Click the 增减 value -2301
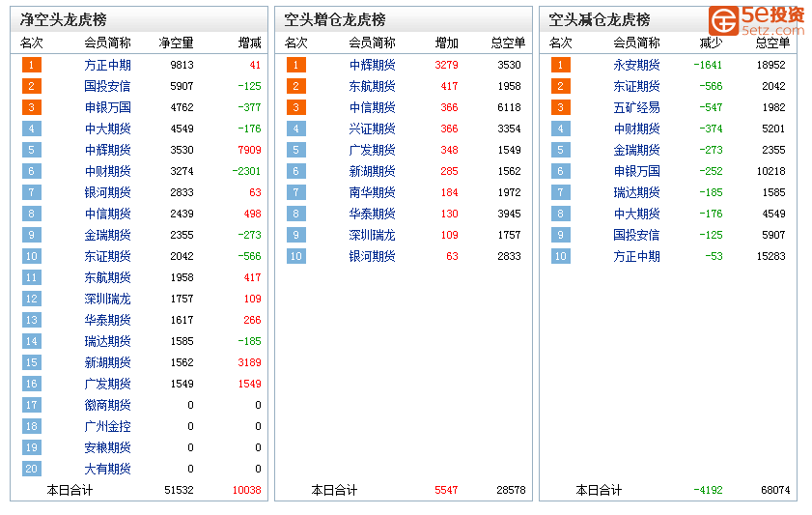 [x=246, y=171]
